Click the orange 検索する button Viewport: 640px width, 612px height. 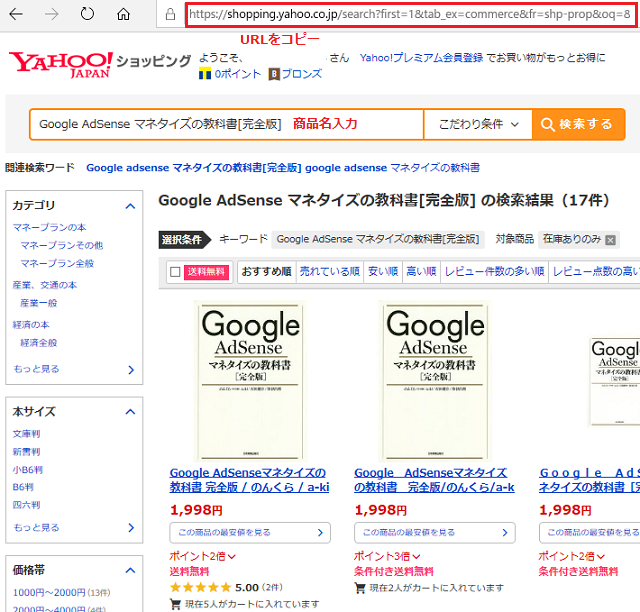[578, 124]
